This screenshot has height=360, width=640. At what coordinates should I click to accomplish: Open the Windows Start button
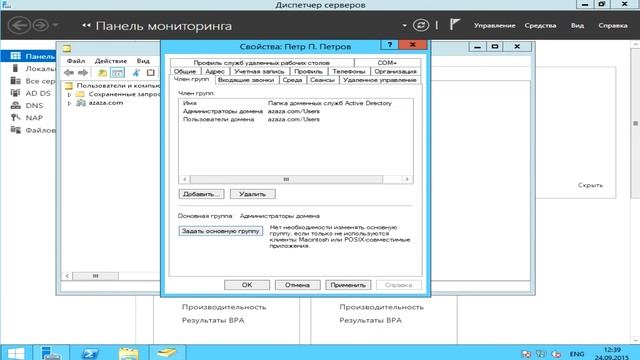[16, 353]
